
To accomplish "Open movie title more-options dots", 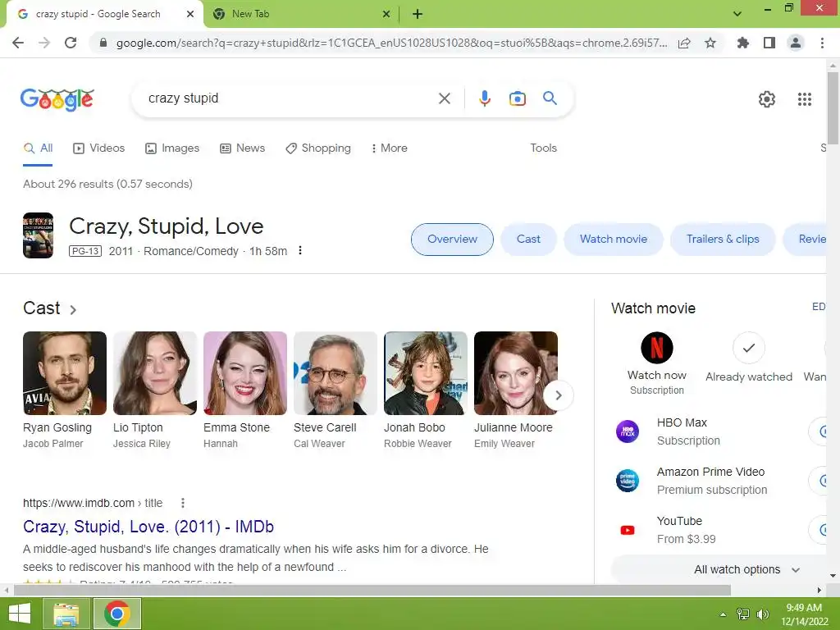I will 300,250.
